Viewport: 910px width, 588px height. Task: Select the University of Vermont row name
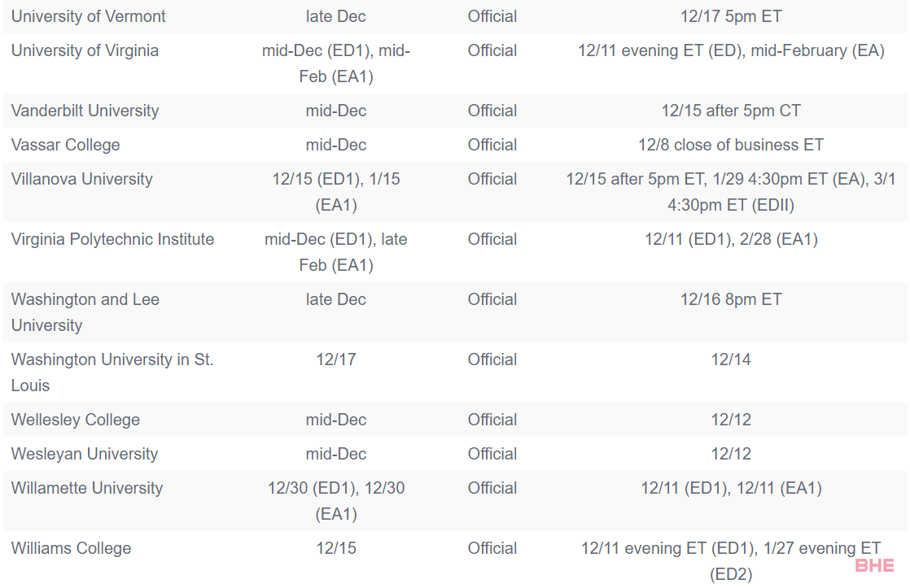[88, 16]
